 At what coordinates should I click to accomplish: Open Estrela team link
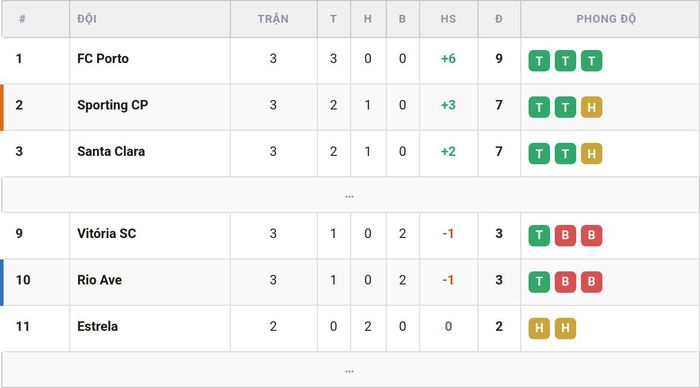[x=97, y=326]
